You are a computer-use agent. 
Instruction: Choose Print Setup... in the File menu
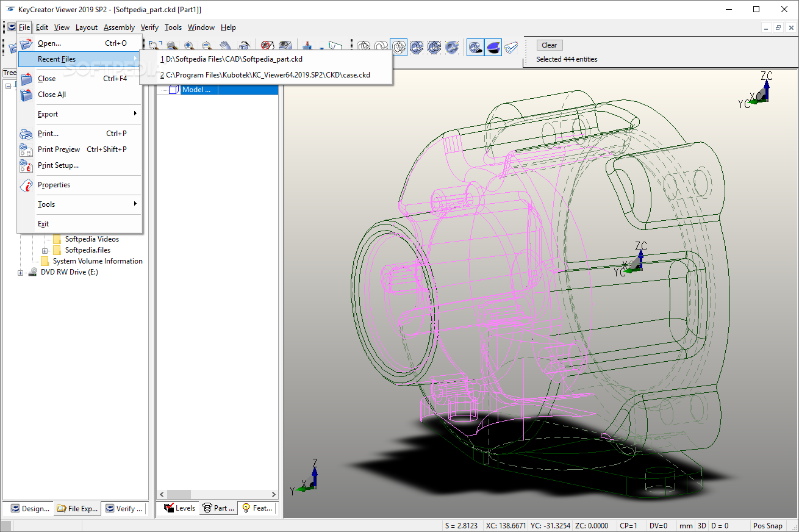point(80,165)
